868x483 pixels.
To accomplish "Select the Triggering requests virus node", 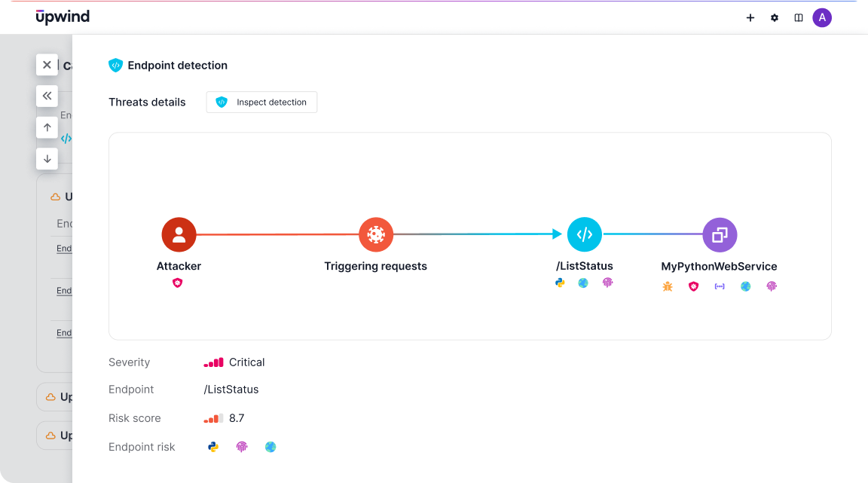I will (x=376, y=234).
